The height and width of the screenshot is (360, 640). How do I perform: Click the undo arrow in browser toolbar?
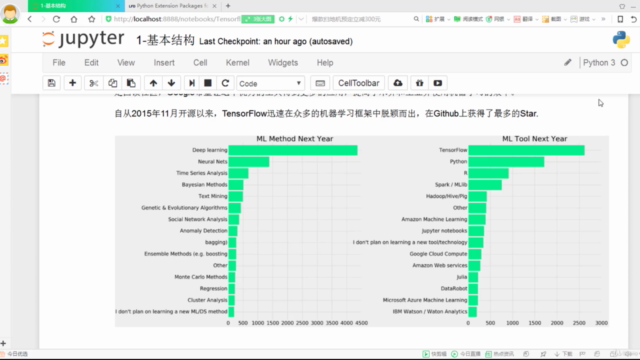coord(633,19)
